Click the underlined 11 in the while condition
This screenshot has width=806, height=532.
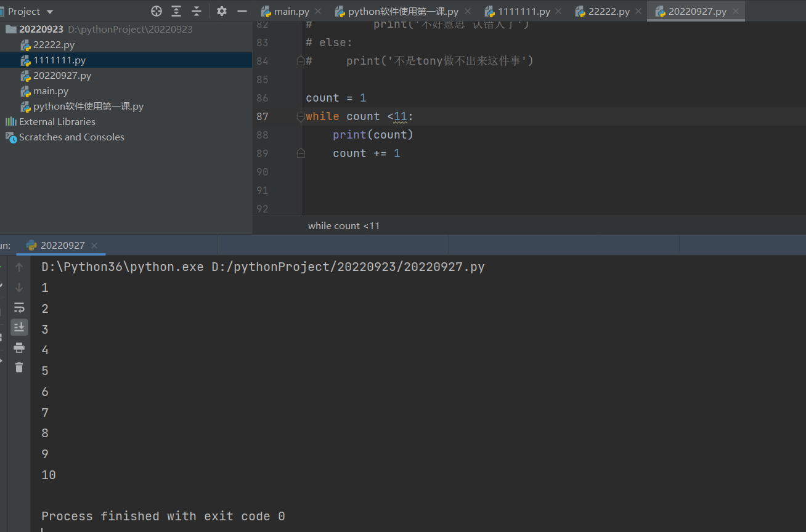pos(401,116)
